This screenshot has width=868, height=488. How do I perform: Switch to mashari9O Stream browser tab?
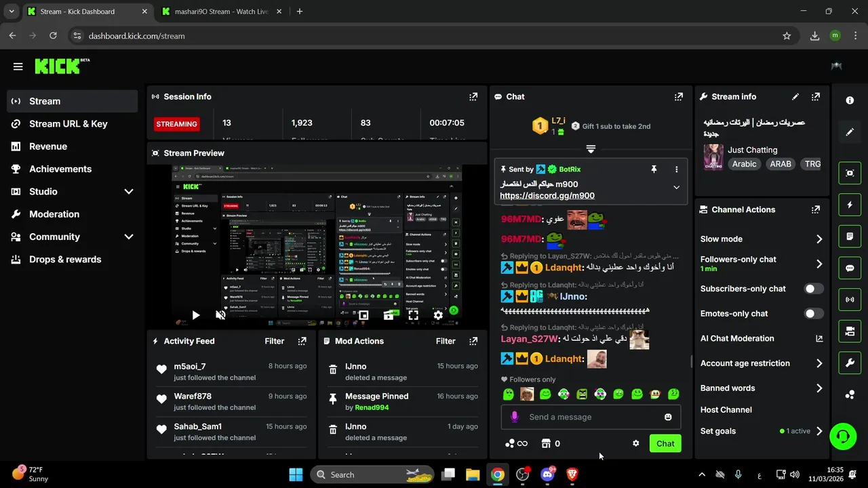pos(222,12)
